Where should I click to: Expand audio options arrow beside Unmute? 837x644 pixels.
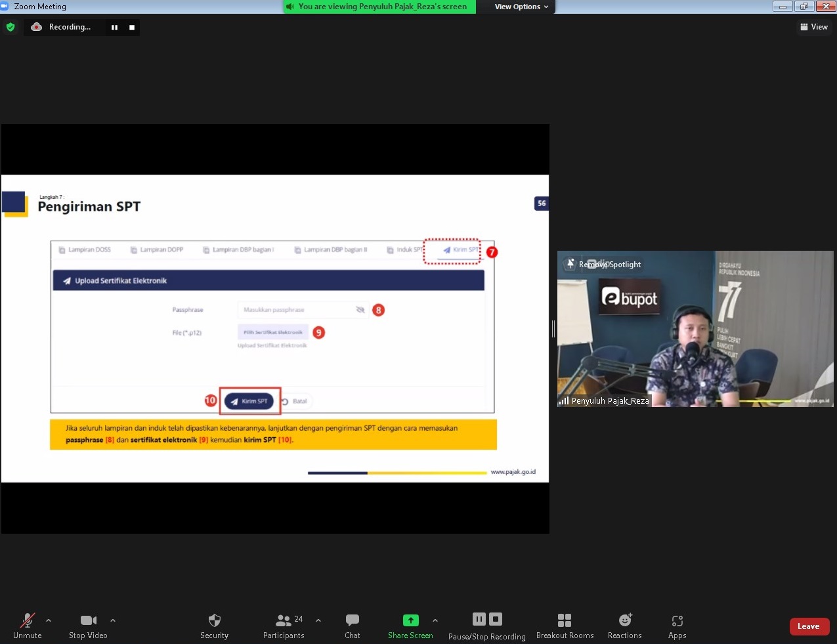(49, 620)
